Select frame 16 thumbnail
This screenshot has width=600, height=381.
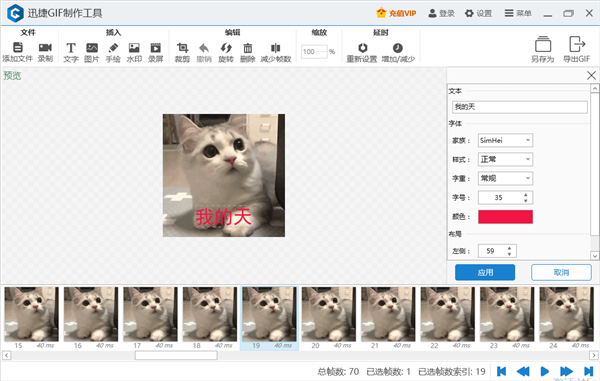tap(91, 314)
